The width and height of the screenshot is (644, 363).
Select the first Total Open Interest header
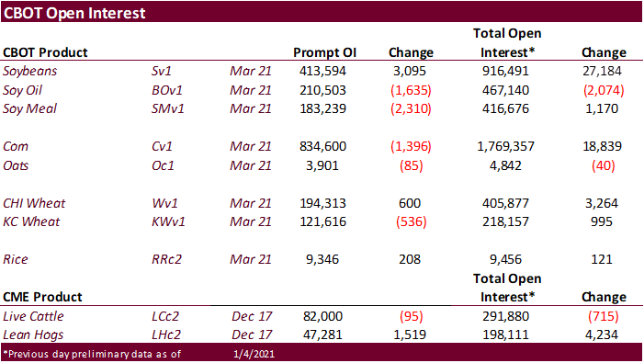click(x=507, y=42)
